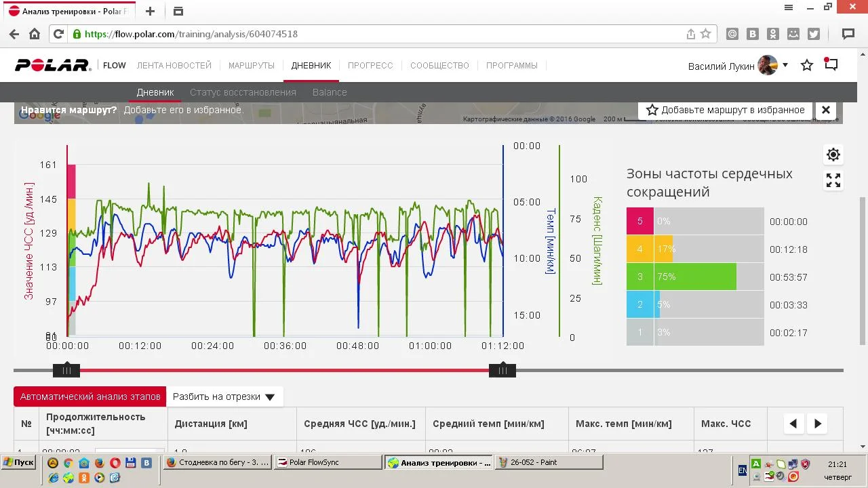Open the ПРОГРЕСС menu item
The height and width of the screenshot is (488, 868).
[370, 66]
